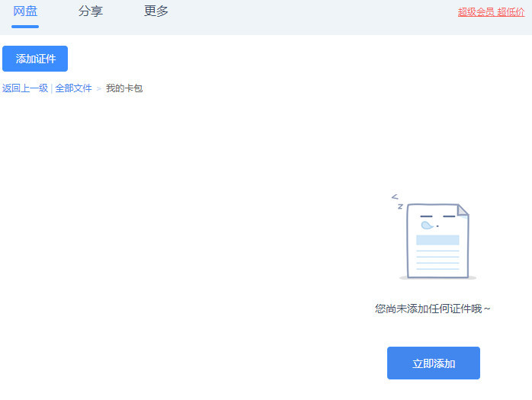The width and height of the screenshot is (532, 400).
Task: Click the breadcrumb chevron separator before 我的卡包
Action: click(x=99, y=89)
